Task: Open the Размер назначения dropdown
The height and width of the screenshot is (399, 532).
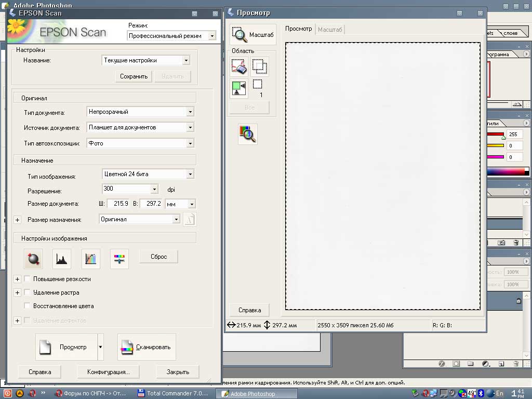Action: click(x=176, y=220)
